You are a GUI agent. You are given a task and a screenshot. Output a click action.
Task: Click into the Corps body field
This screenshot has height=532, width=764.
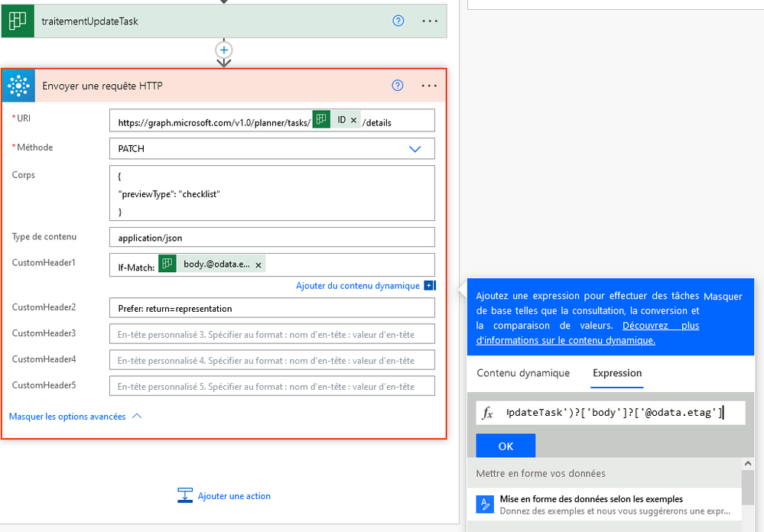click(x=272, y=193)
